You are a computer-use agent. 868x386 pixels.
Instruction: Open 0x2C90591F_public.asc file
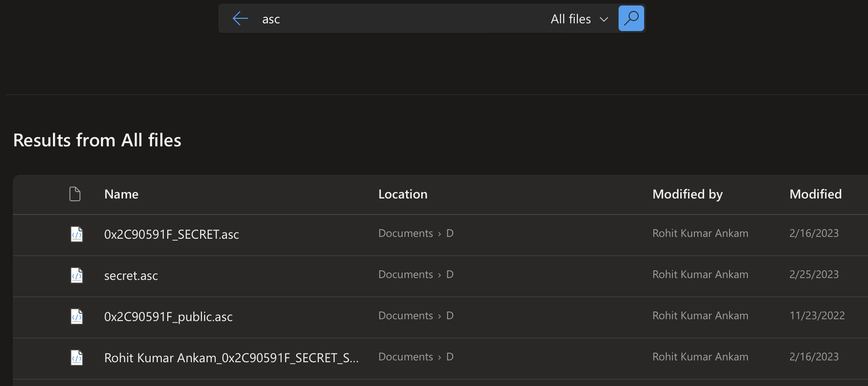click(168, 317)
